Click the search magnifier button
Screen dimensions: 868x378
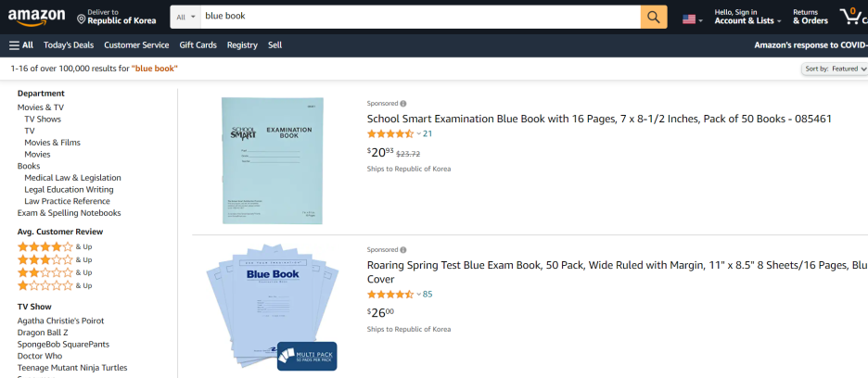[654, 18]
